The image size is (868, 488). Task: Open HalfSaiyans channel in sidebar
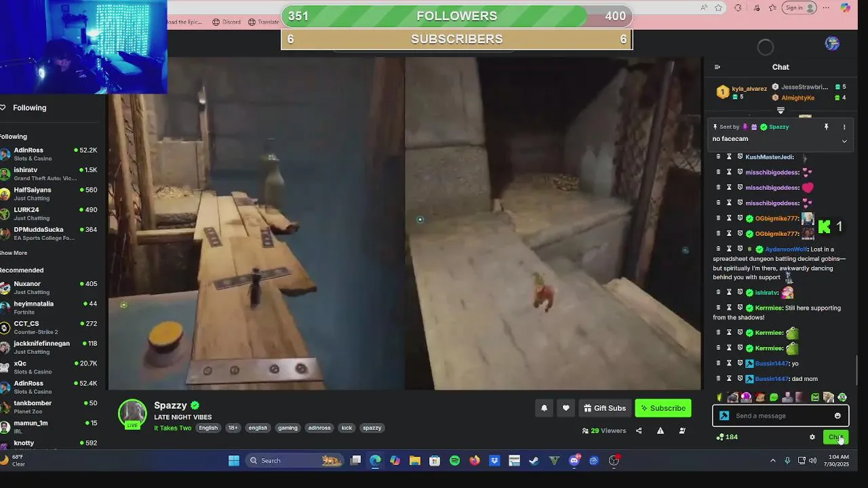tap(49, 194)
